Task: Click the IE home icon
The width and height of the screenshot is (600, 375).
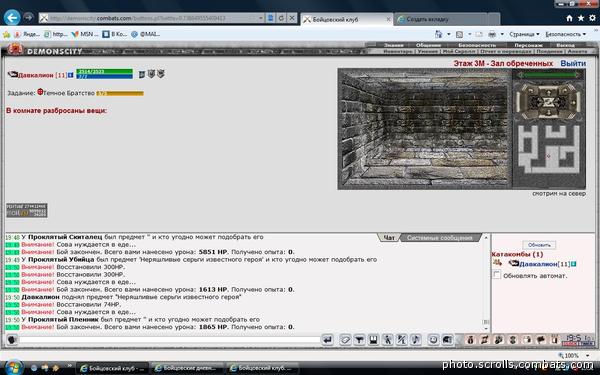Action: 569,18
